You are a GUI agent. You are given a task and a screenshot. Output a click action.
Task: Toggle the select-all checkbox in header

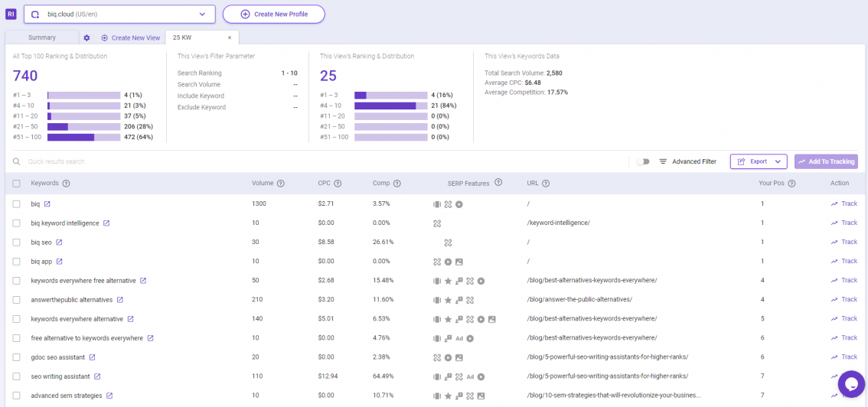point(17,183)
